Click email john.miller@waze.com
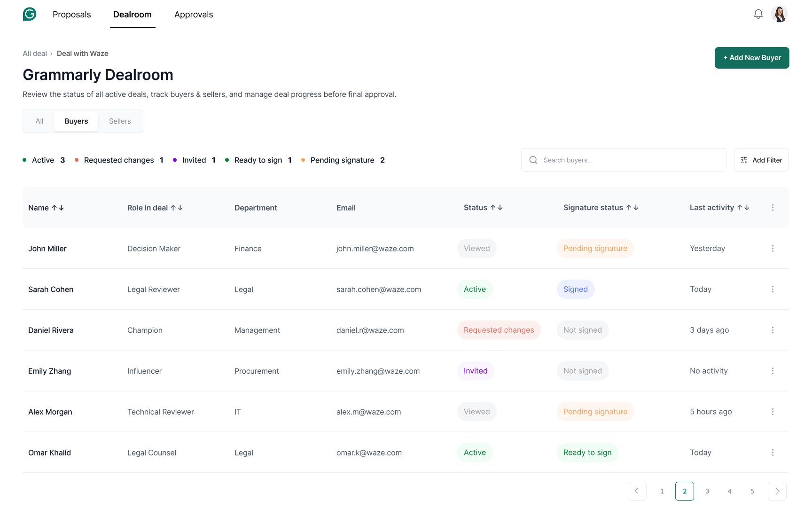The height and width of the screenshot is (525, 812). 375,249
